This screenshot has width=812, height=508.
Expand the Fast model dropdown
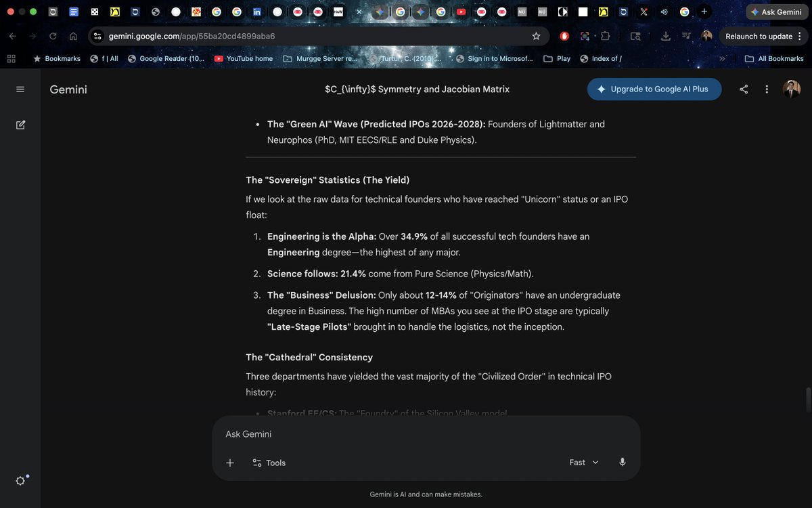pyautogui.click(x=584, y=462)
